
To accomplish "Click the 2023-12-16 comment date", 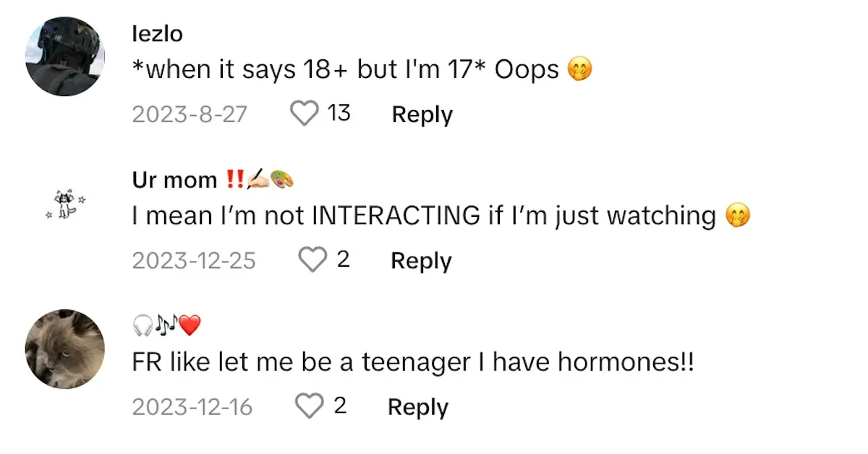I will coord(192,407).
